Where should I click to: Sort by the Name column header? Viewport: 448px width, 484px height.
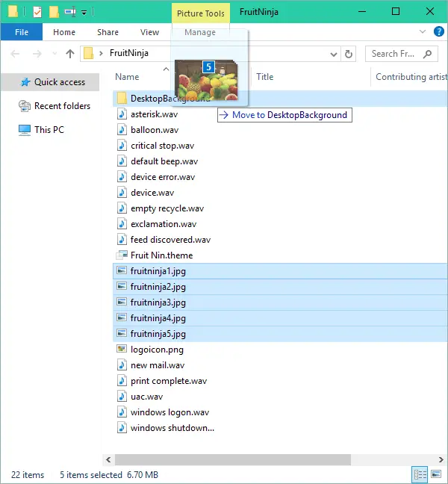(127, 76)
